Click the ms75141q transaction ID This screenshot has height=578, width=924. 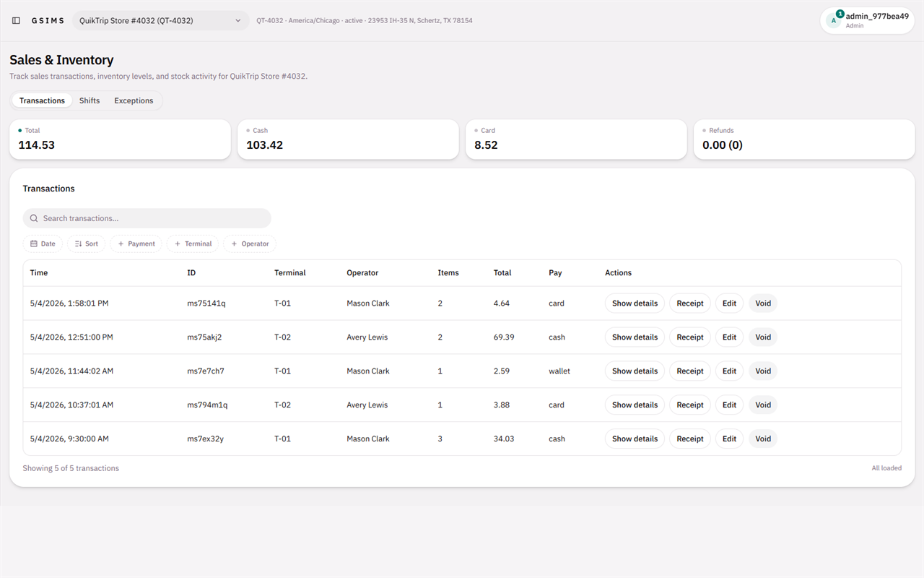click(206, 303)
